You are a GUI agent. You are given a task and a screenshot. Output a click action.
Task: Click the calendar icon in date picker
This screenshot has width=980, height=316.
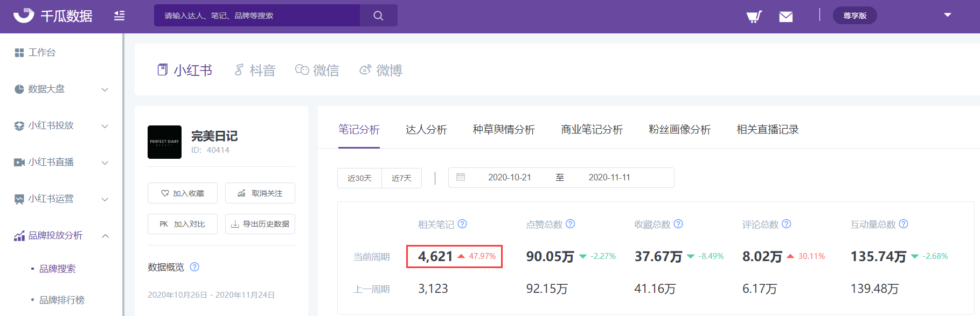(461, 177)
